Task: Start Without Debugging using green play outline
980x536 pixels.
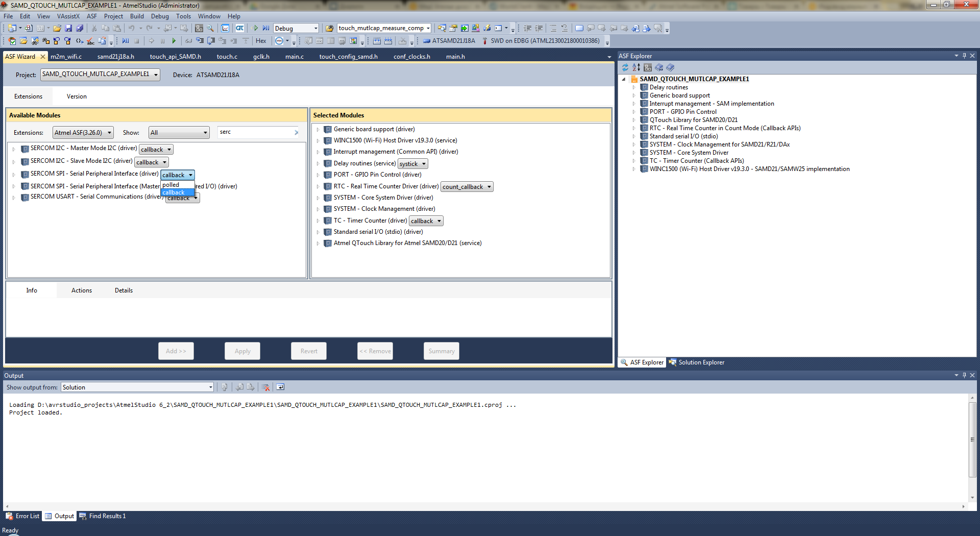Action: coord(255,28)
